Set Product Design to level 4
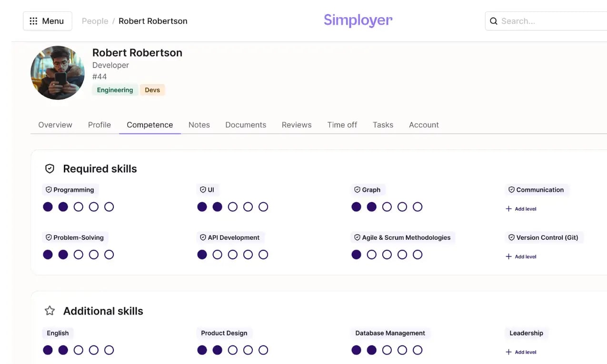 (248, 350)
